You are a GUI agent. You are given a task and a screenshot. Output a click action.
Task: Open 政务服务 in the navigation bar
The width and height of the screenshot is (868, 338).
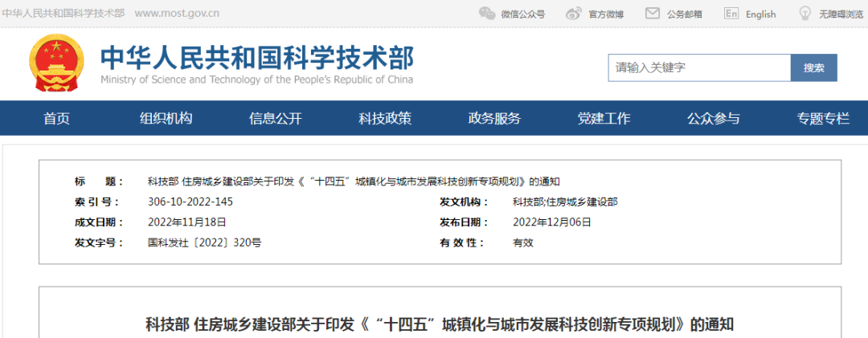[494, 119]
